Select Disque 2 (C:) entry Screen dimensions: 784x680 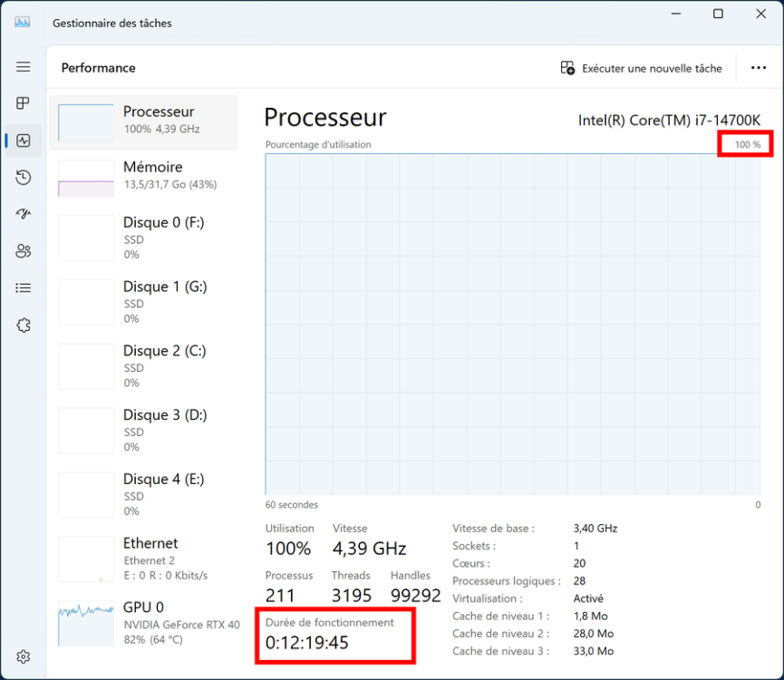144,365
